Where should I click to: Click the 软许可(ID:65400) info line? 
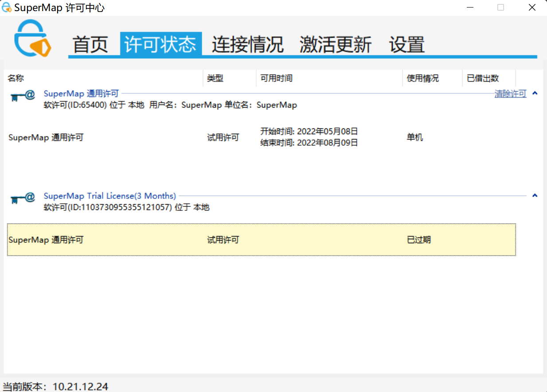[x=170, y=105]
